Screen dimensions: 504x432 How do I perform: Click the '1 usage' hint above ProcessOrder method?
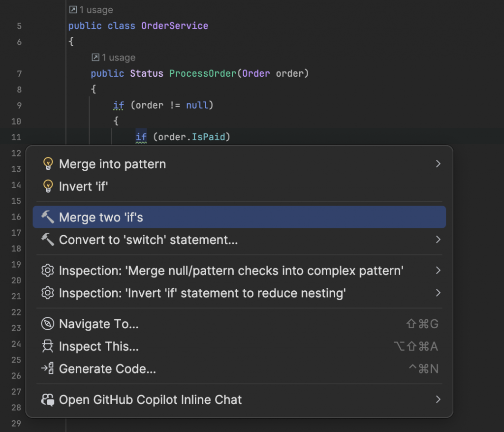coord(114,58)
